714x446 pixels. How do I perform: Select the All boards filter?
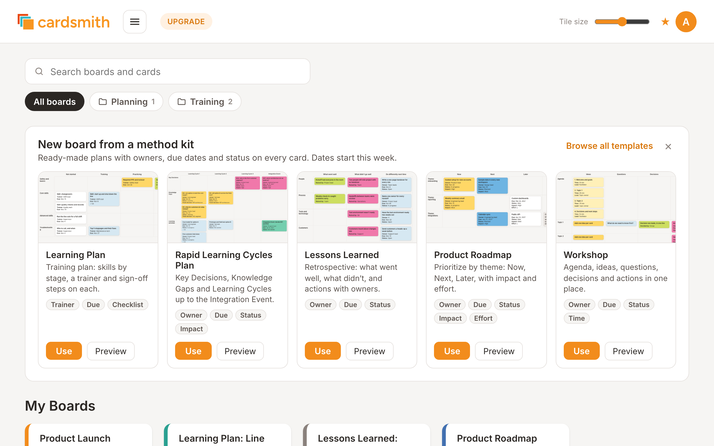(x=55, y=102)
